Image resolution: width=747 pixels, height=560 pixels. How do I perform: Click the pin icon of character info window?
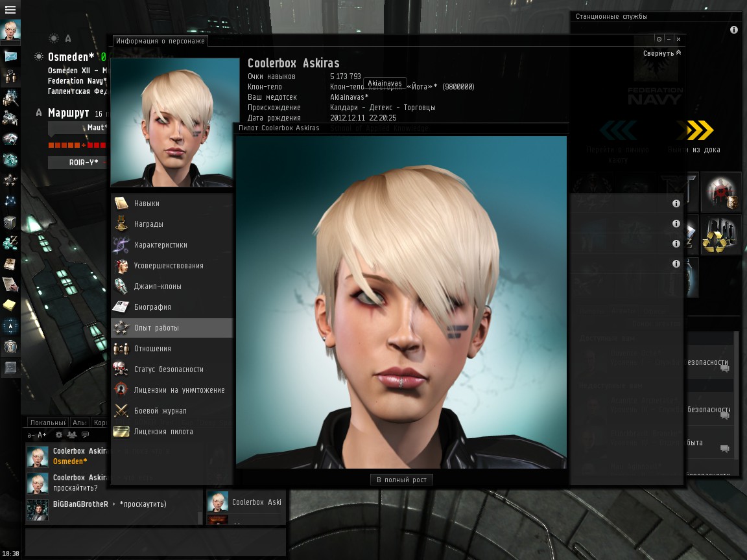point(659,39)
